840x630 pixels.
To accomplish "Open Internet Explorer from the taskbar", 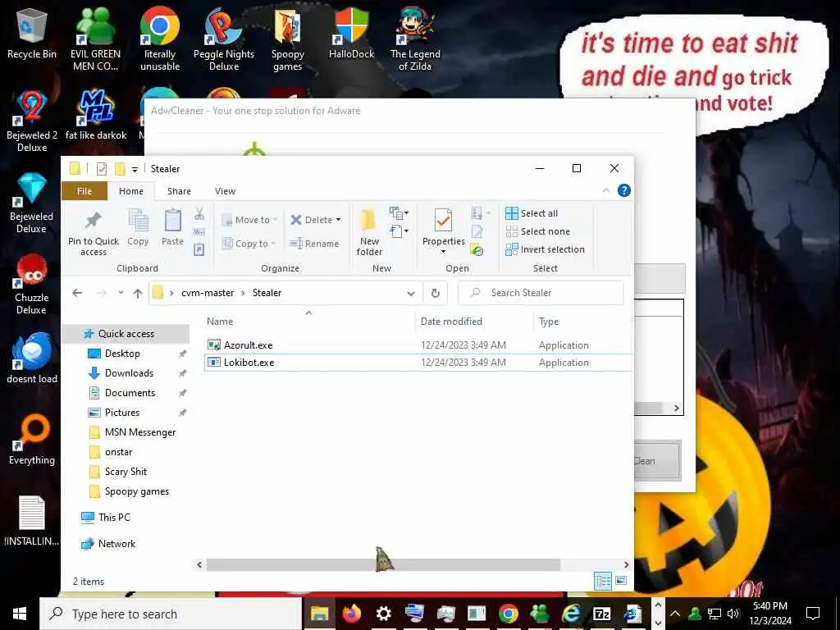I will coord(571,614).
